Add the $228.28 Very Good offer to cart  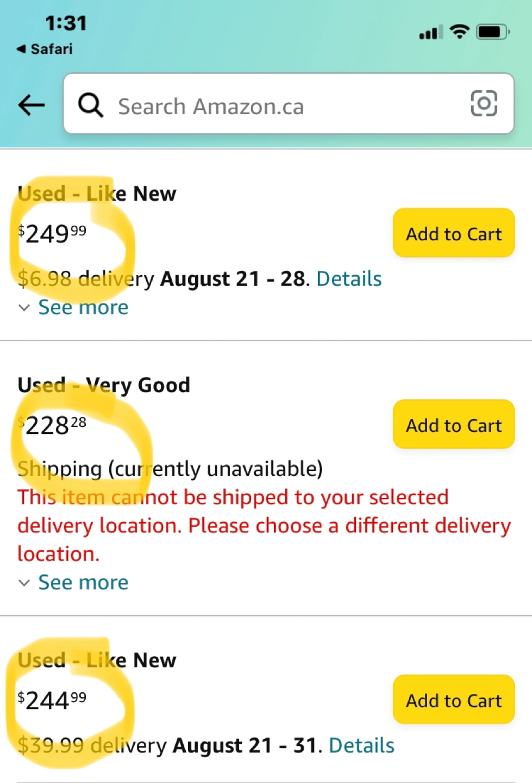pos(454,425)
